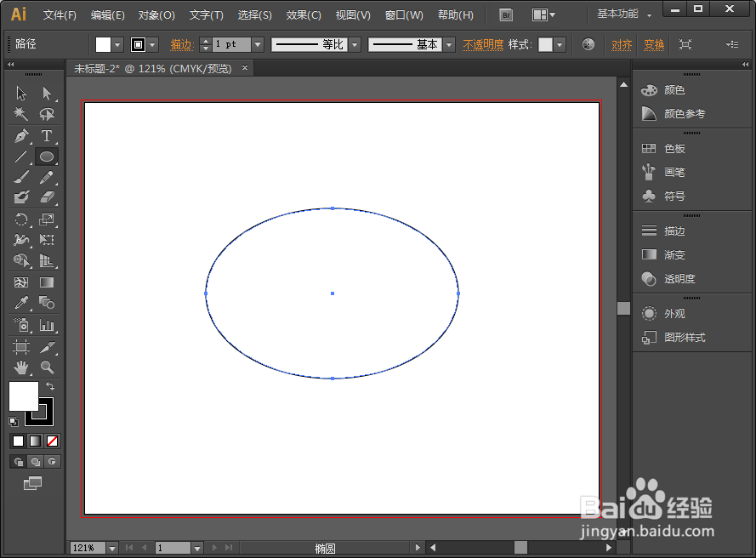Select the Ellipse tool

click(x=47, y=157)
